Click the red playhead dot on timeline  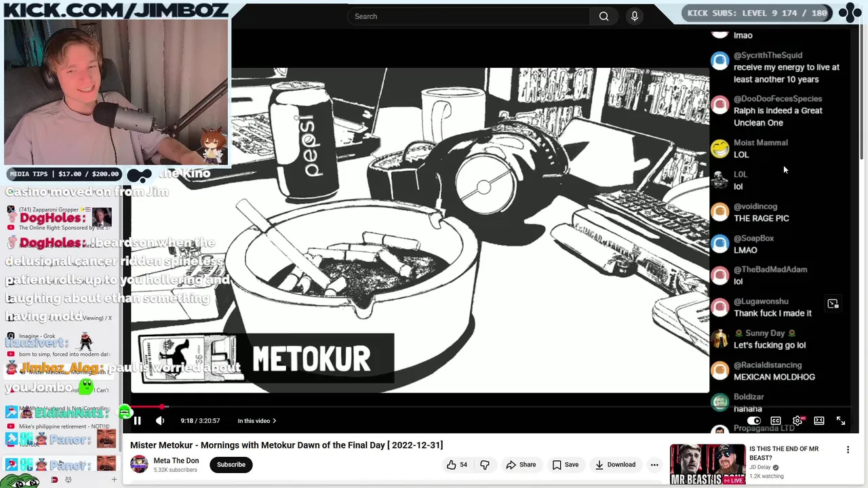163,407
